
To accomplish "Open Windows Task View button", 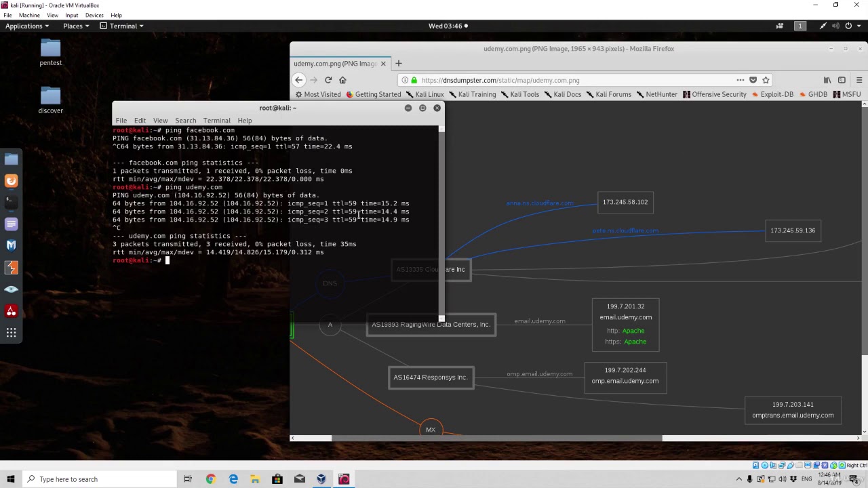I will tap(188, 479).
